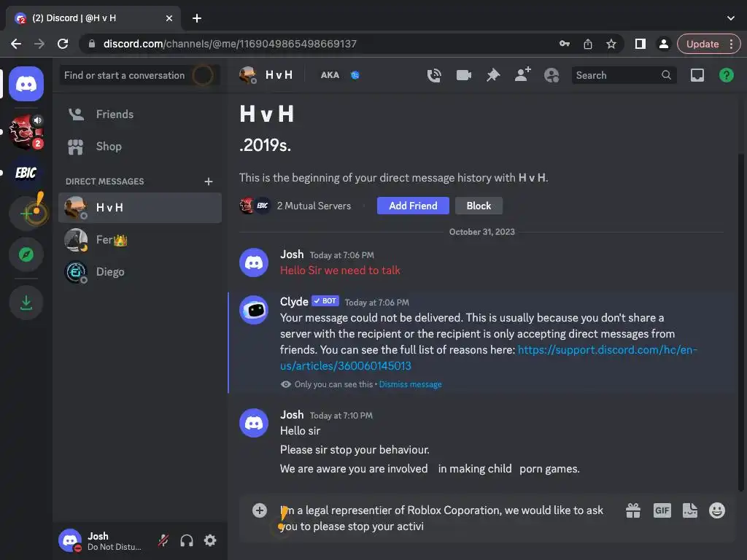Open the Inbox icon

(x=697, y=75)
